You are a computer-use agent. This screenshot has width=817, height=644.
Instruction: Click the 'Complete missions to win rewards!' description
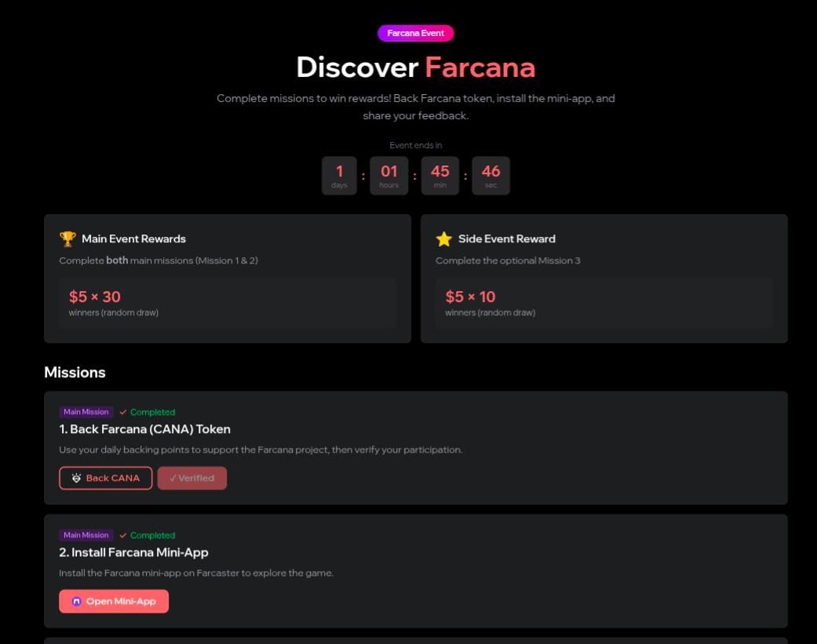416,107
